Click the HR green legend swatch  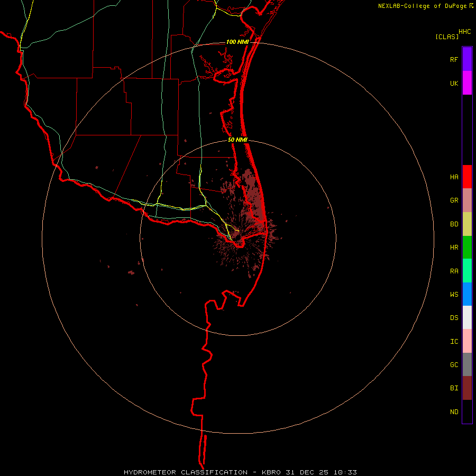point(467,247)
